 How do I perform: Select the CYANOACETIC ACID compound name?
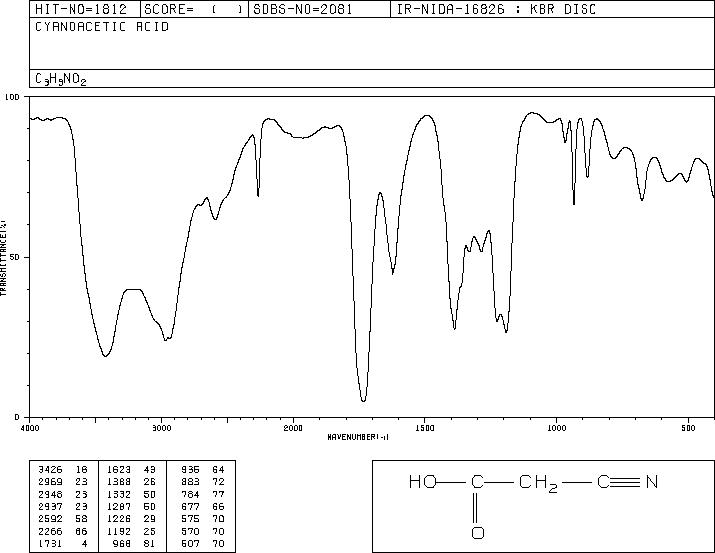(102, 27)
